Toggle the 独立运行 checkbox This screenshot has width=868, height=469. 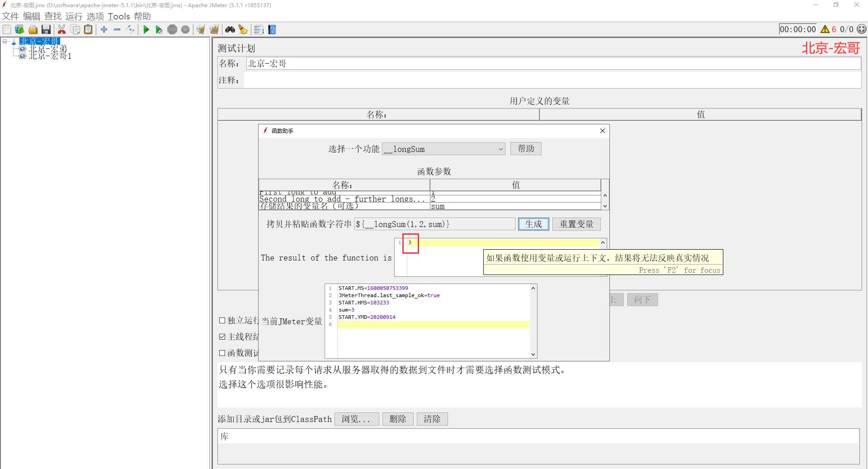[222, 321]
